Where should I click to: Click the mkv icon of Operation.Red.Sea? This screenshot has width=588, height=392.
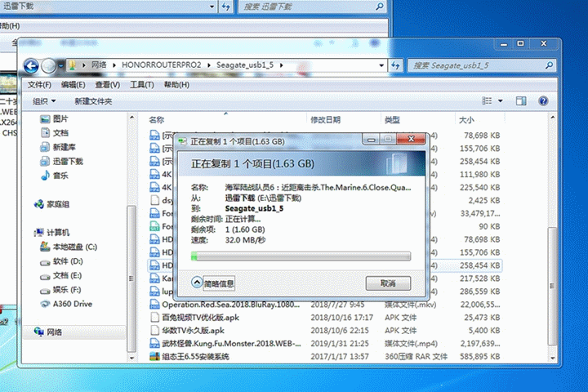tap(154, 305)
